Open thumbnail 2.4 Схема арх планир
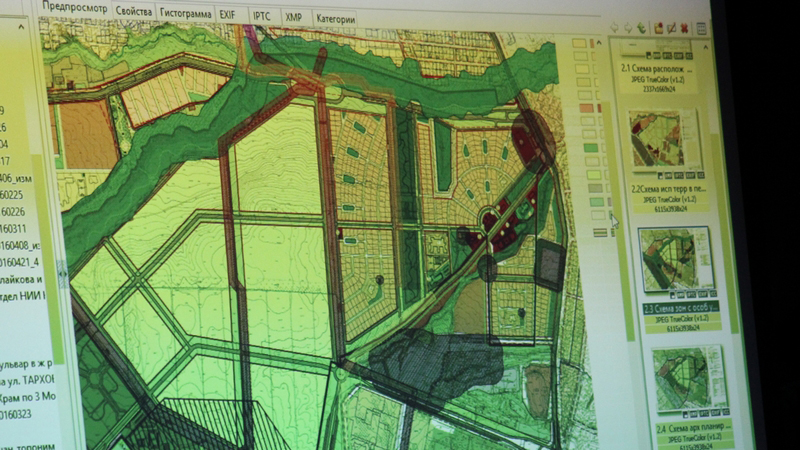 pyautogui.click(x=688, y=378)
